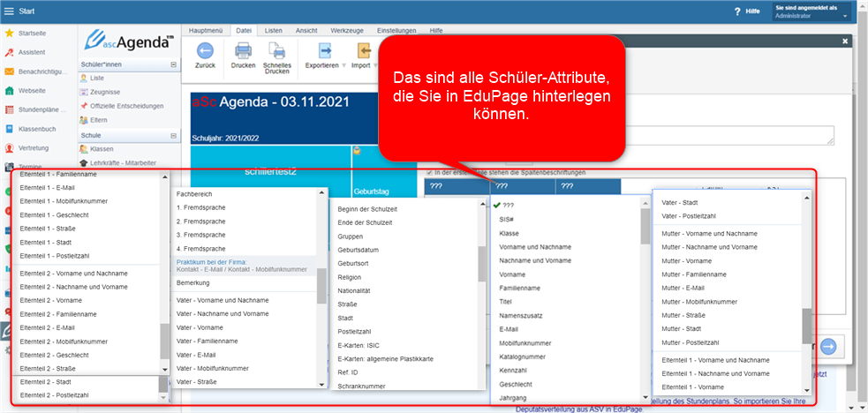This screenshot has width=868, height=413.
Task: Switch to the Datei tab
Action: (x=244, y=30)
